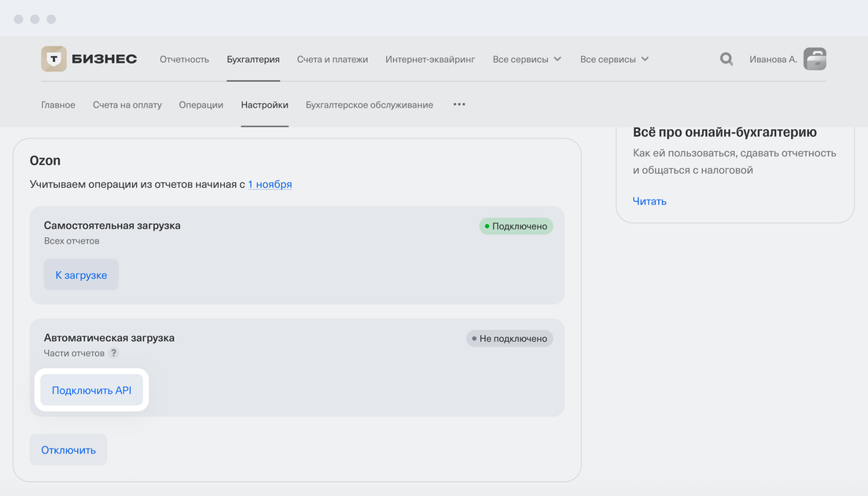Open "Бухгалтерское обслуживание" tab

[x=369, y=105]
